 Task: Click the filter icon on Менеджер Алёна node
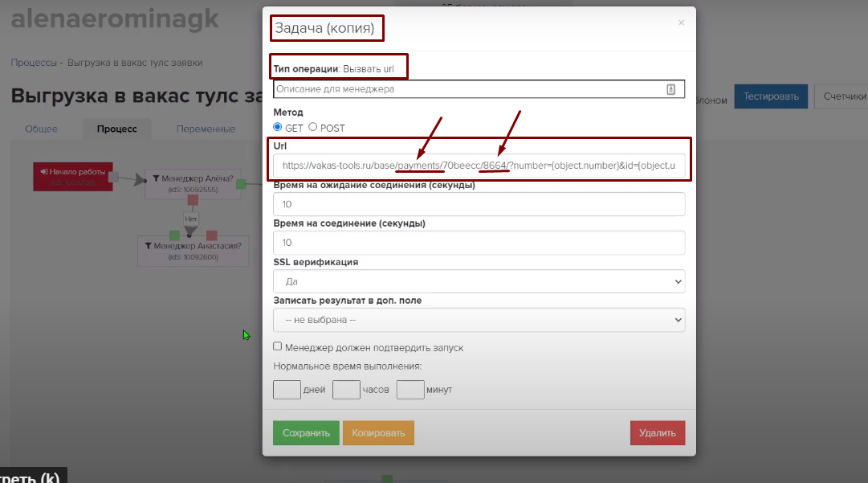pyautogui.click(x=156, y=178)
